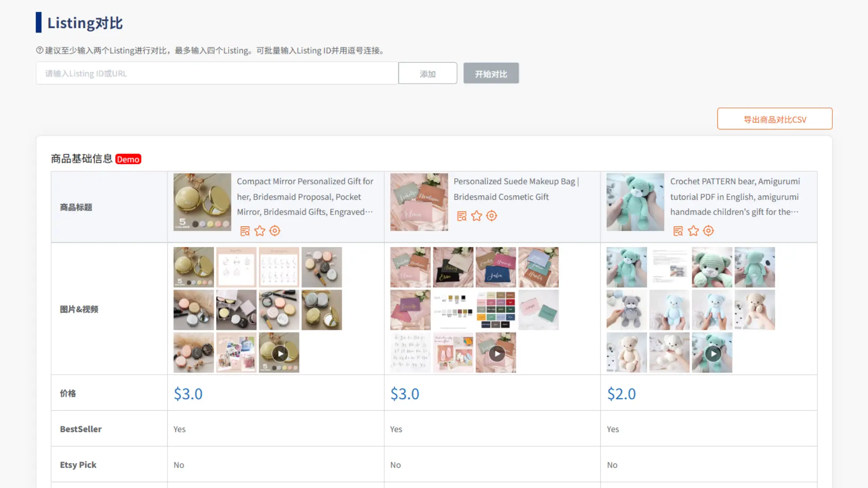
Task: Open the document search icon beside the first listing
Action: pos(245,230)
